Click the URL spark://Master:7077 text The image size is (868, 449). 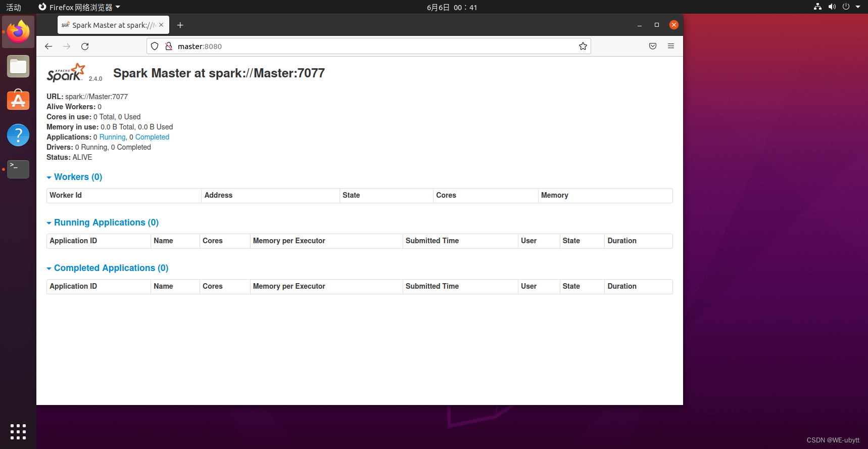click(x=97, y=97)
